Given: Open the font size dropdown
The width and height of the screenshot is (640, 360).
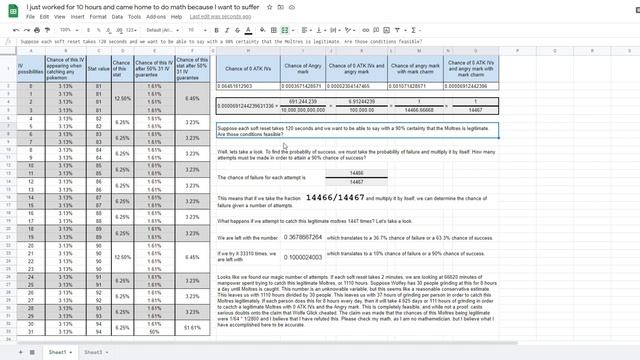Looking at the screenshot, I should coord(197,30).
